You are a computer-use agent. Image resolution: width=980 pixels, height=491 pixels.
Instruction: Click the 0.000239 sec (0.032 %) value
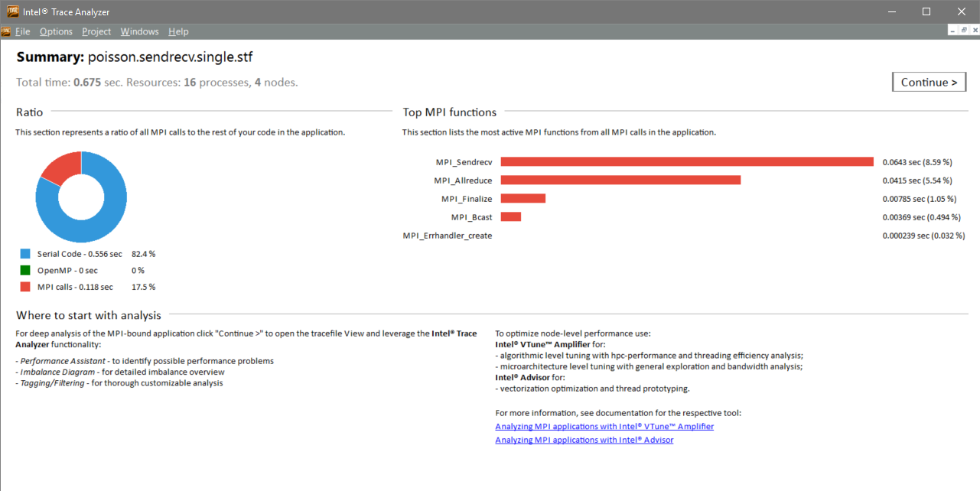point(923,236)
